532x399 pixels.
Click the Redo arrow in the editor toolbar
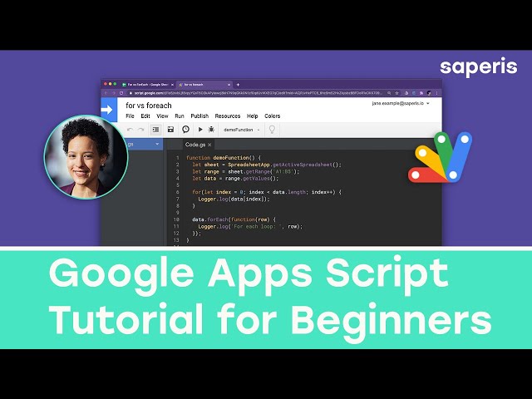(x=140, y=130)
